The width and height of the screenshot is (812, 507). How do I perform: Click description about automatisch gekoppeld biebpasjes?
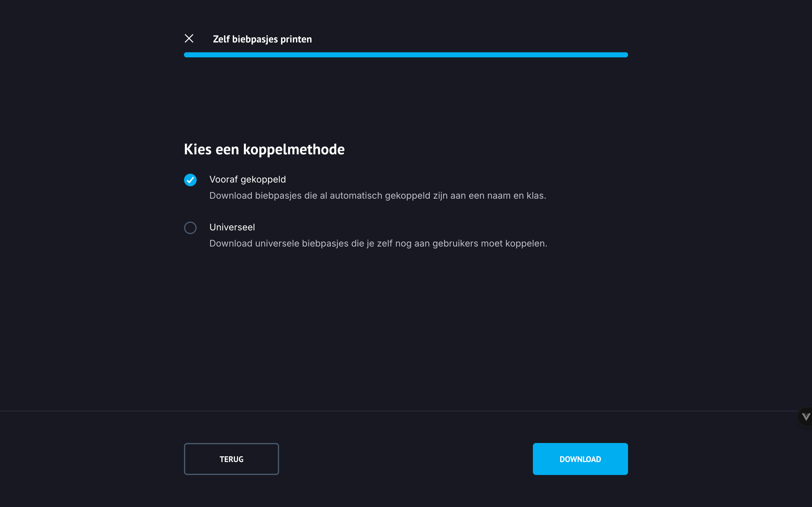tap(377, 196)
